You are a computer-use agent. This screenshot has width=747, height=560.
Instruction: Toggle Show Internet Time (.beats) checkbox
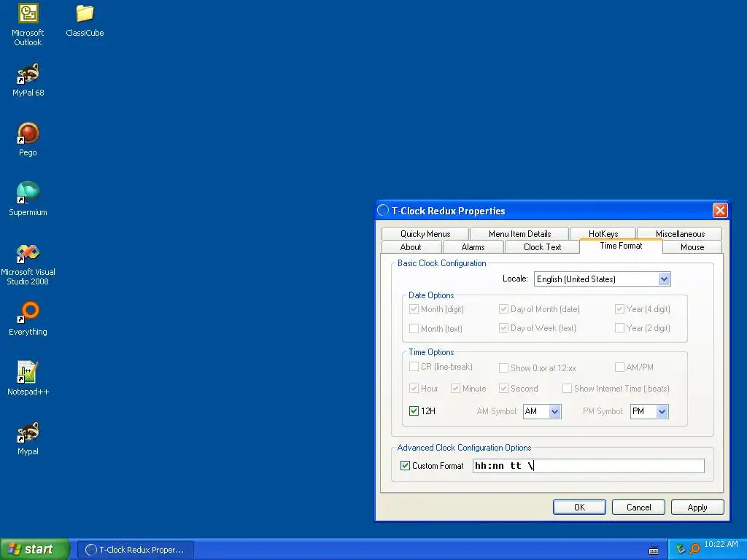tap(567, 389)
